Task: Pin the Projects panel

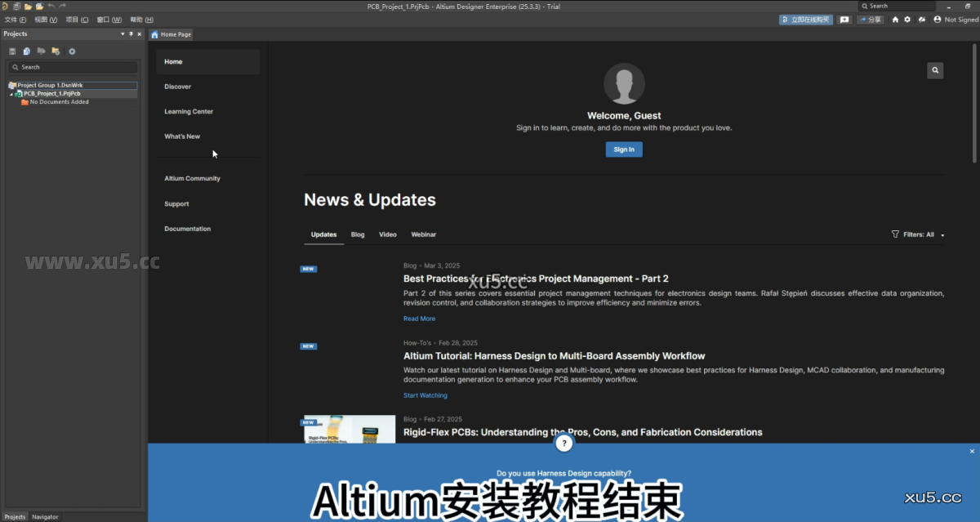Action: click(132, 33)
